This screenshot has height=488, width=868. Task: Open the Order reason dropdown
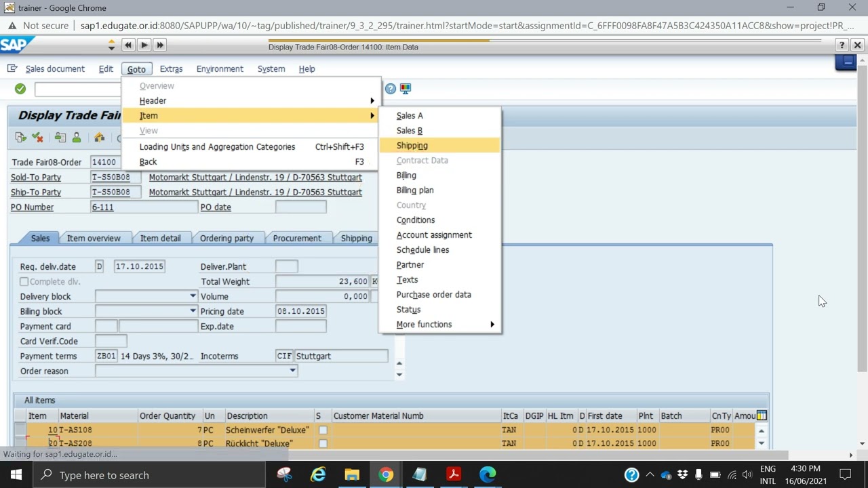click(x=292, y=371)
